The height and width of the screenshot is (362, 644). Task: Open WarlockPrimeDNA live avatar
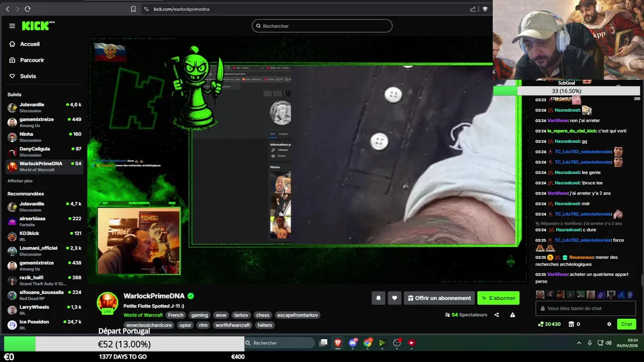coord(107,303)
